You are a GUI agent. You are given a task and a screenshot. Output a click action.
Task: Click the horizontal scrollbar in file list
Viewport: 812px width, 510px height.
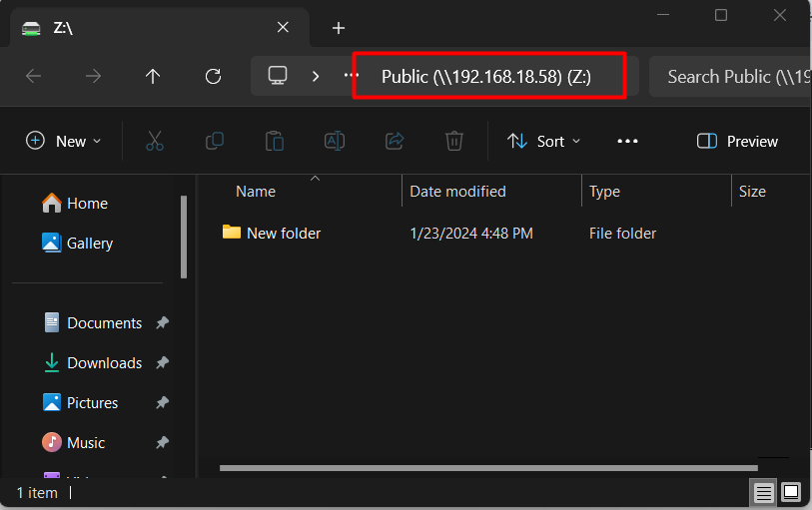(x=487, y=467)
